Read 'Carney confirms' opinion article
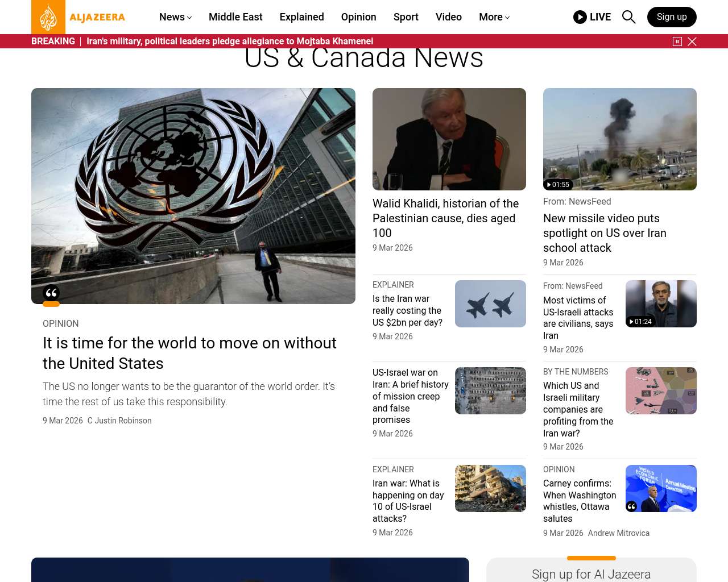Viewport: 728px width, 582px height. pos(580,501)
